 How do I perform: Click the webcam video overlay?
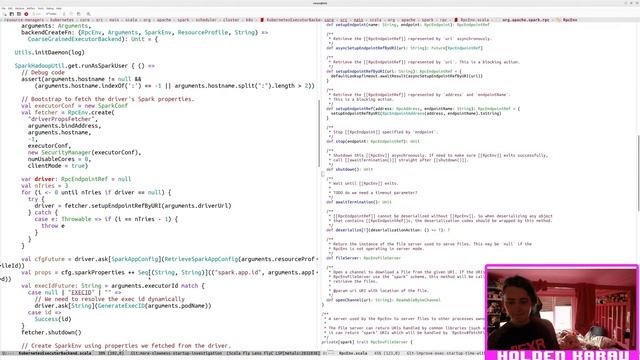click(562, 308)
